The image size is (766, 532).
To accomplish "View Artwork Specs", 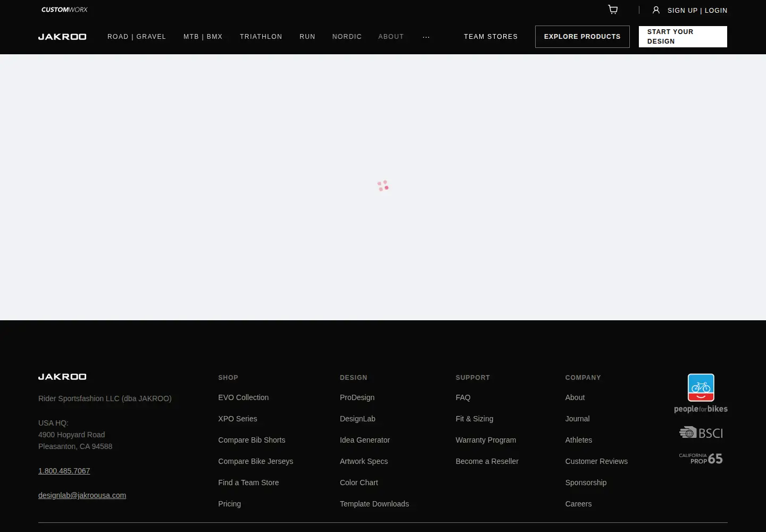I will (x=364, y=461).
